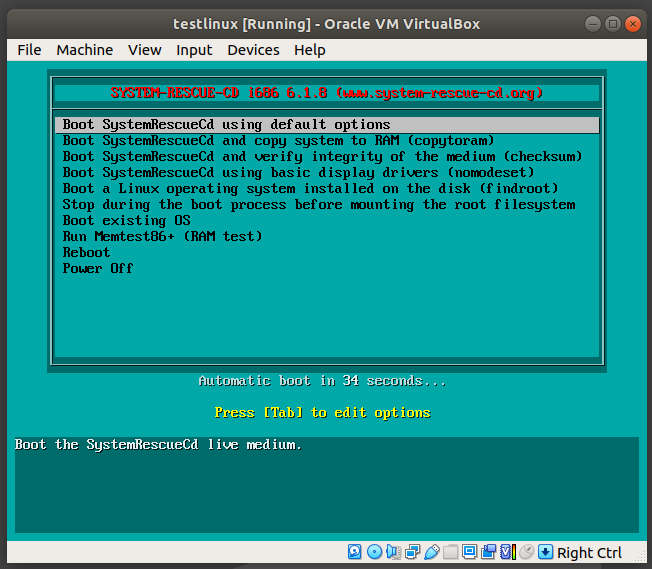Select Boot existing OS entry

click(327, 220)
